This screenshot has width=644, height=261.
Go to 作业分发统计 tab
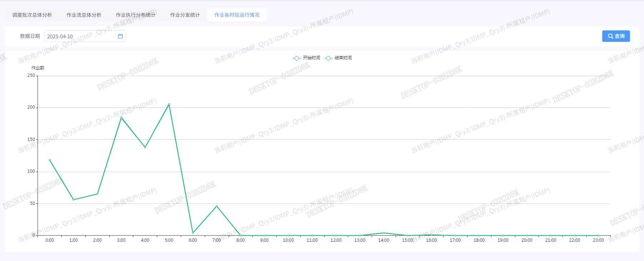pyautogui.click(x=185, y=15)
